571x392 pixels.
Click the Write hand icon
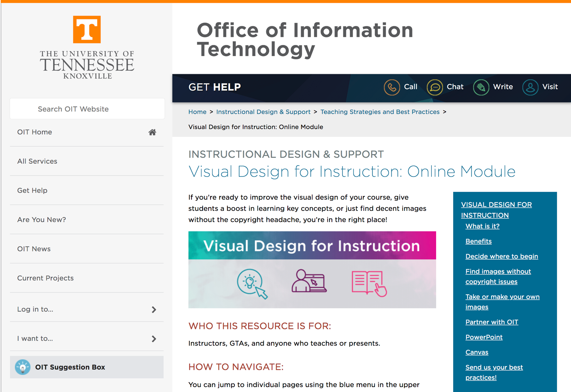pyautogui.click(x=481, y=87)
